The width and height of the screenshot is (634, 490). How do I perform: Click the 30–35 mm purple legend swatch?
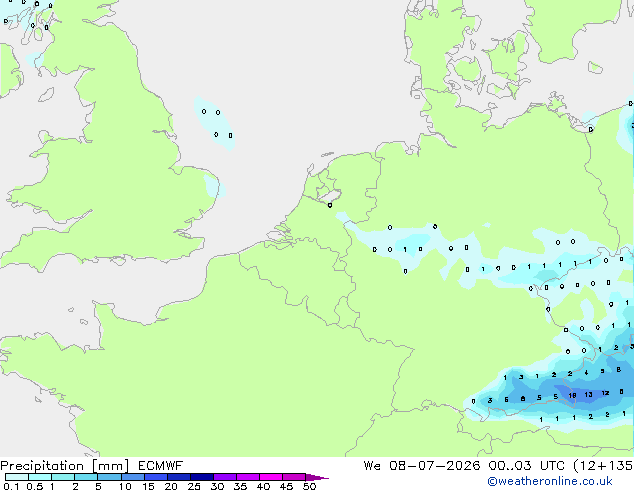pos(225,477)
